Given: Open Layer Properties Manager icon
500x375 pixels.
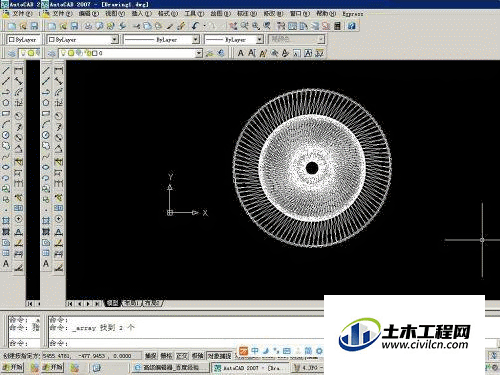Looking at the screenshot, I should (51, 53).
